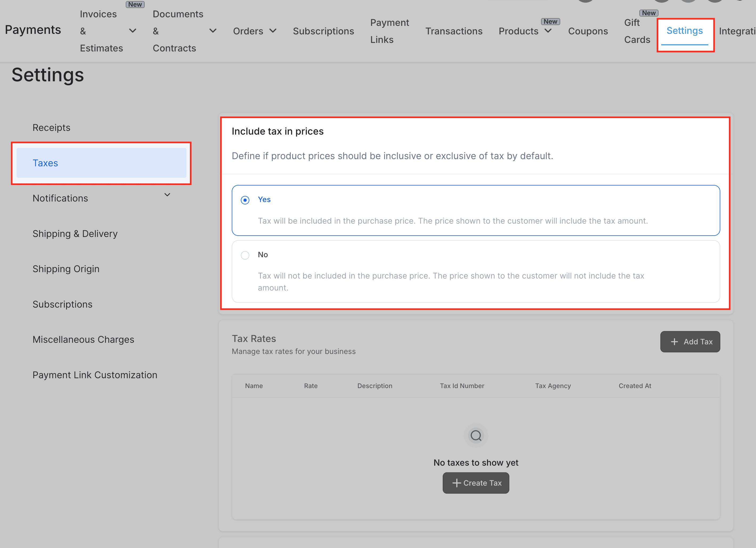The width and height of the screenshot is (756, 548).
Task: Switch to the Coupons tab
Action: [x=588, y=31]
